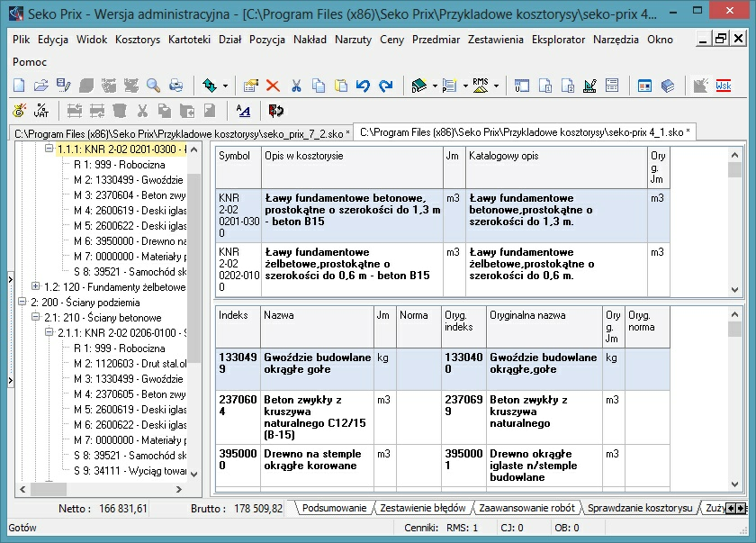Image resolution: width=756 pixels, height=543 pixels.
Task: Click the set-square and pencil icon
Action: coord(589,86)
